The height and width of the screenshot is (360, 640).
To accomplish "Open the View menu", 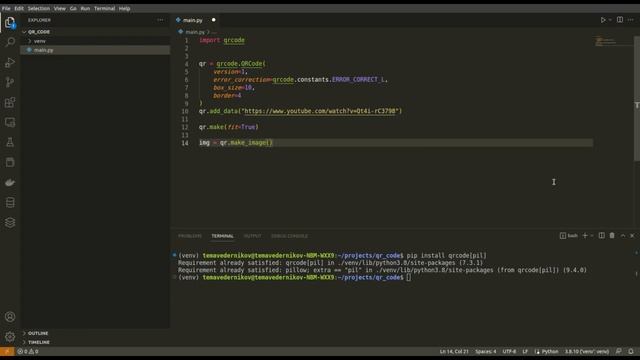I will (x=60, y=8).
